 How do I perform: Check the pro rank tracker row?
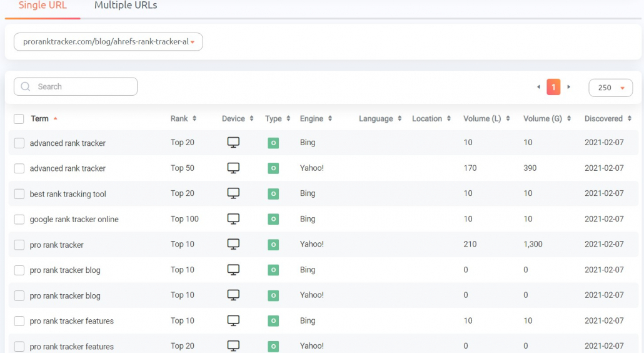19,245
